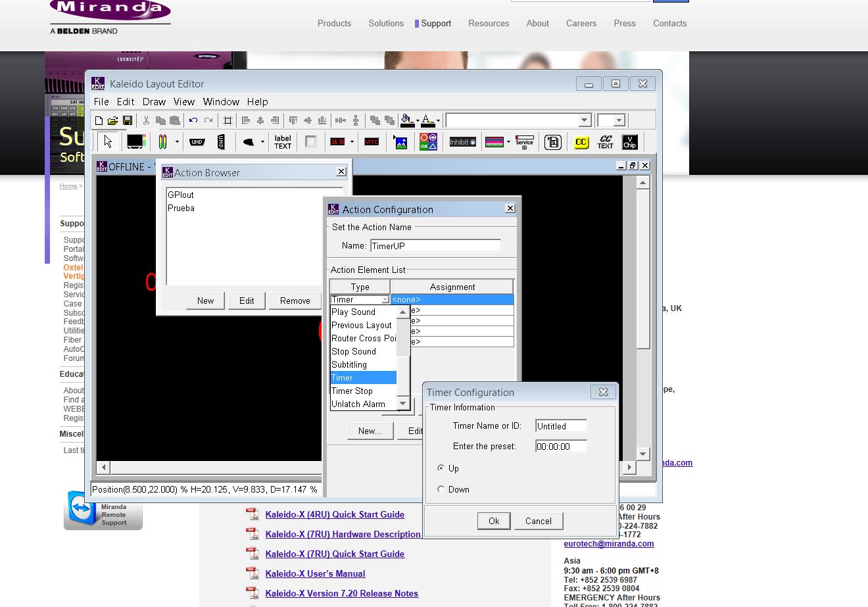Expand the text color dropdown arrow
868x607 pixels.
click(438, 121)
